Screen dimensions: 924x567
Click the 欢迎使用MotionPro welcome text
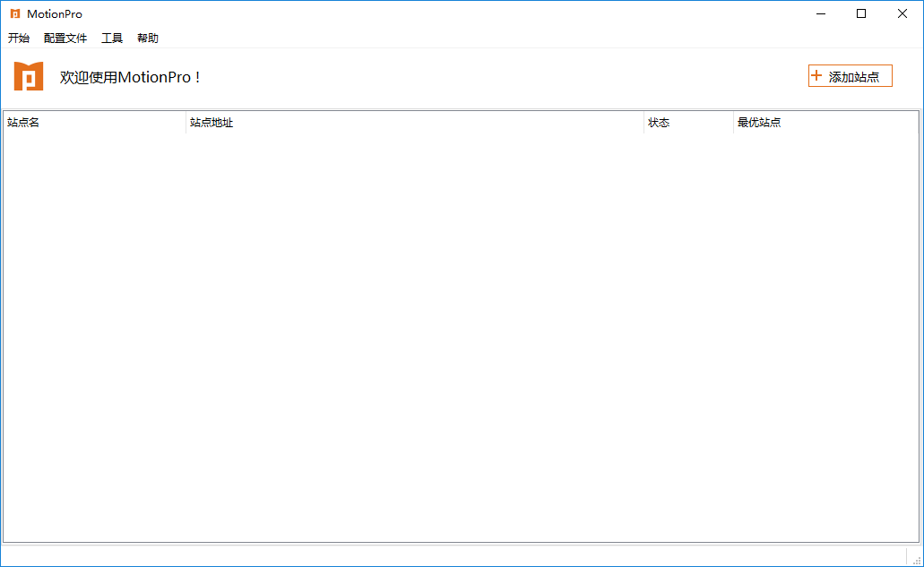(130, 77)
